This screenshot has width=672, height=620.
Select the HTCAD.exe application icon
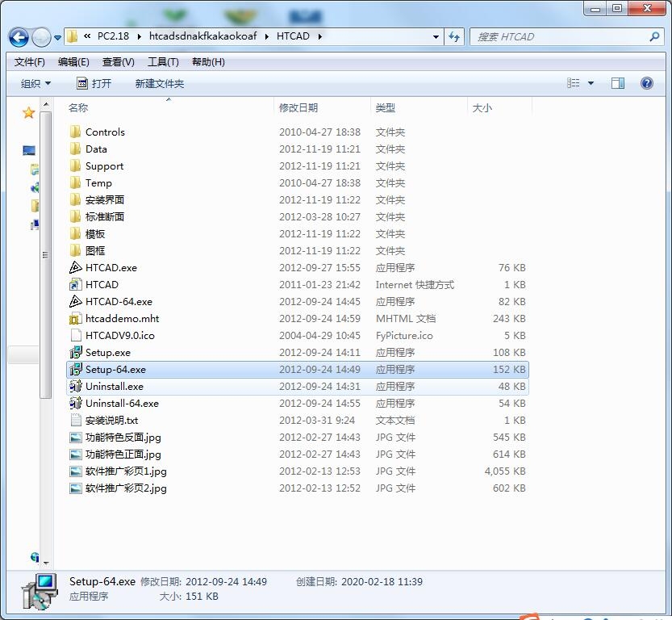pyautogui.click(x=76, y=267)
